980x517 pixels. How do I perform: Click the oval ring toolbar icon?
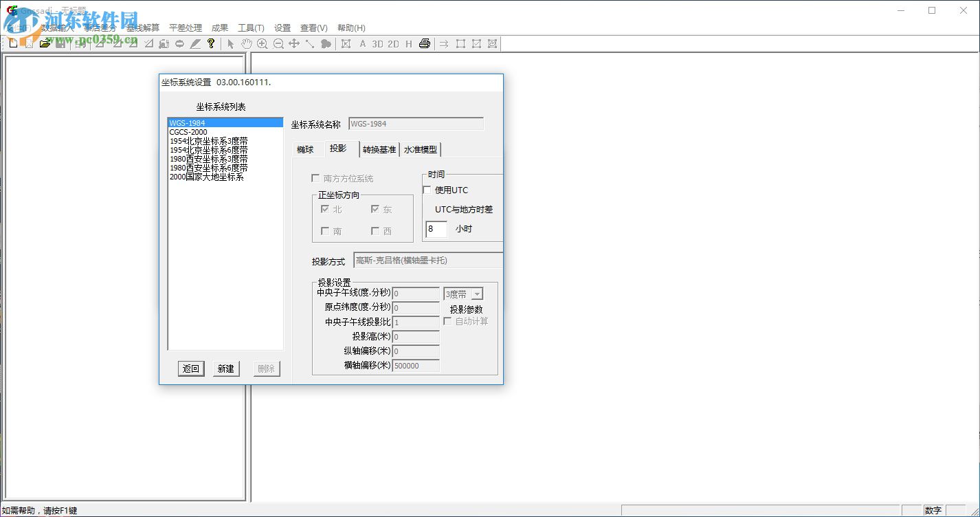[179, 43]
